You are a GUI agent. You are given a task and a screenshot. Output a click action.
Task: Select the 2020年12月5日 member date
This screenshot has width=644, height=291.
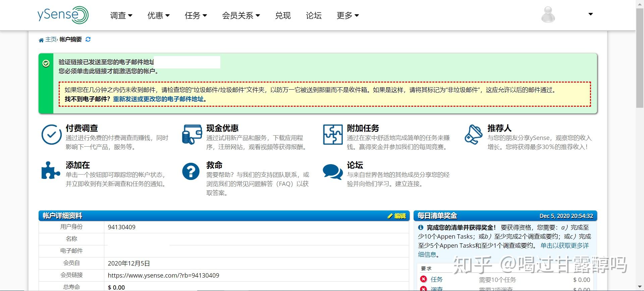pos(129,263)
